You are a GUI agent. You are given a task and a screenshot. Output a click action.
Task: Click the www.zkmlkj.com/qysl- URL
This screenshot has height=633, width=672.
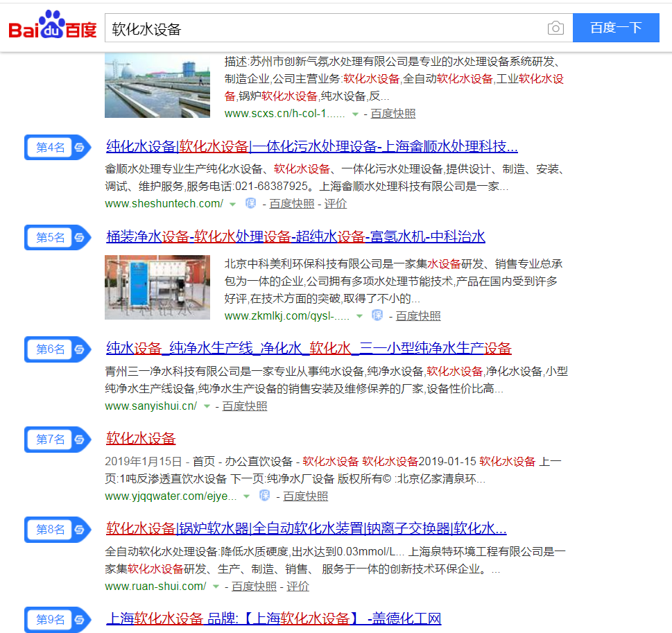(287, 316)
